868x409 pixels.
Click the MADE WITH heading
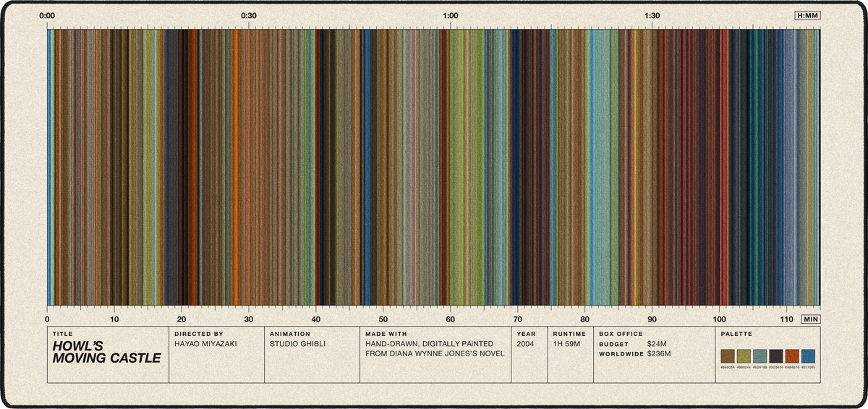pyautogui.click(x=386, y=334)
